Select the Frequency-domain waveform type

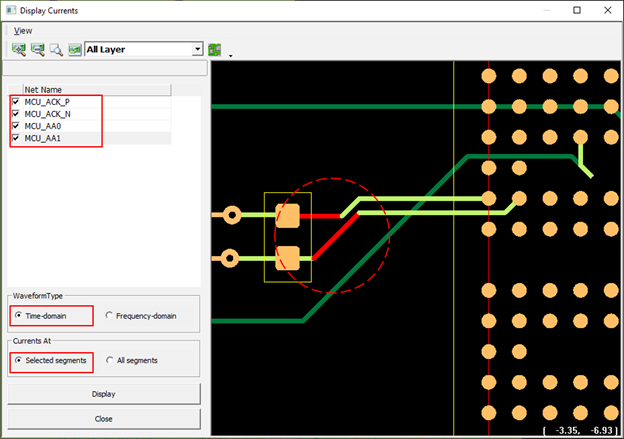(109, 316)
